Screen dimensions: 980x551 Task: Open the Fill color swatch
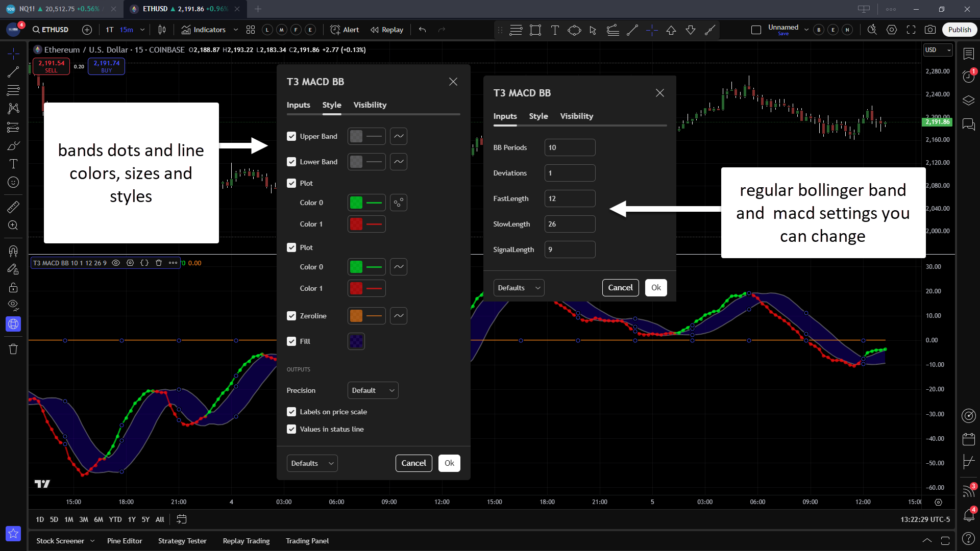(x=356, y=341)
